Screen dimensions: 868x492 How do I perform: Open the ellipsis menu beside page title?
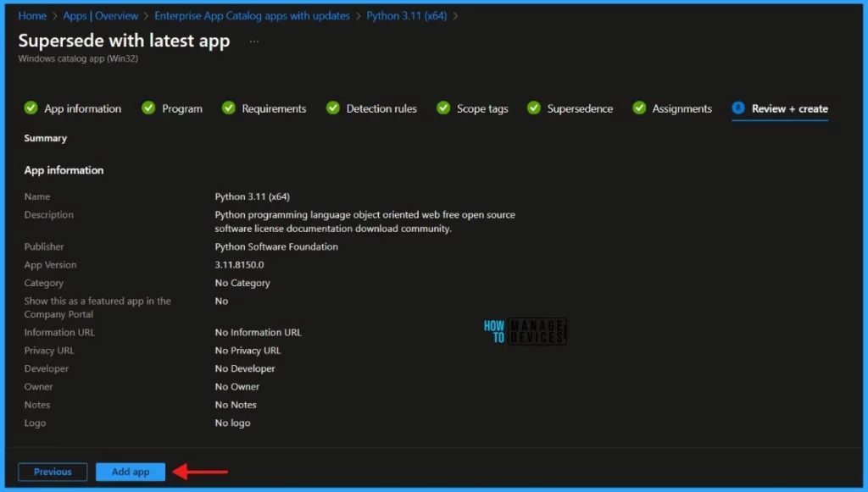253,41
